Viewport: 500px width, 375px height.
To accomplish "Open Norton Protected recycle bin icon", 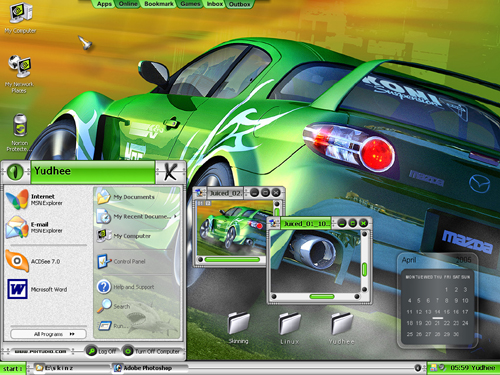I will click(19, 133).
